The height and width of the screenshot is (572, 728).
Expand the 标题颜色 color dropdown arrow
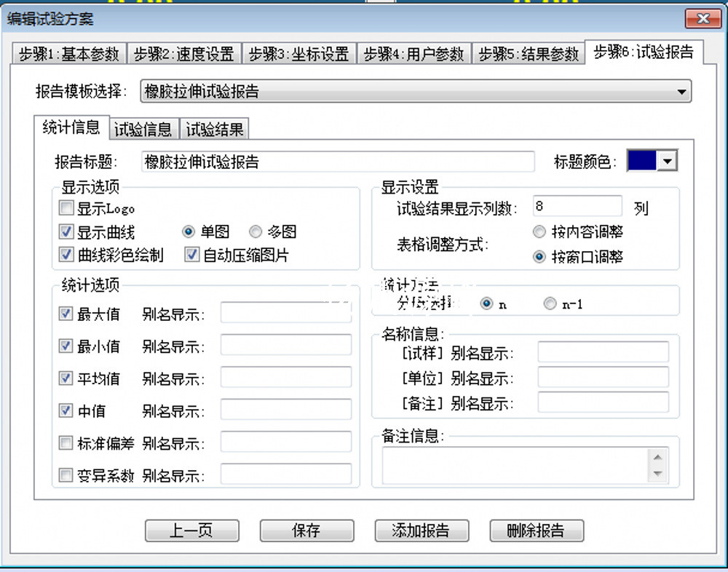click(x=667, y=162)
